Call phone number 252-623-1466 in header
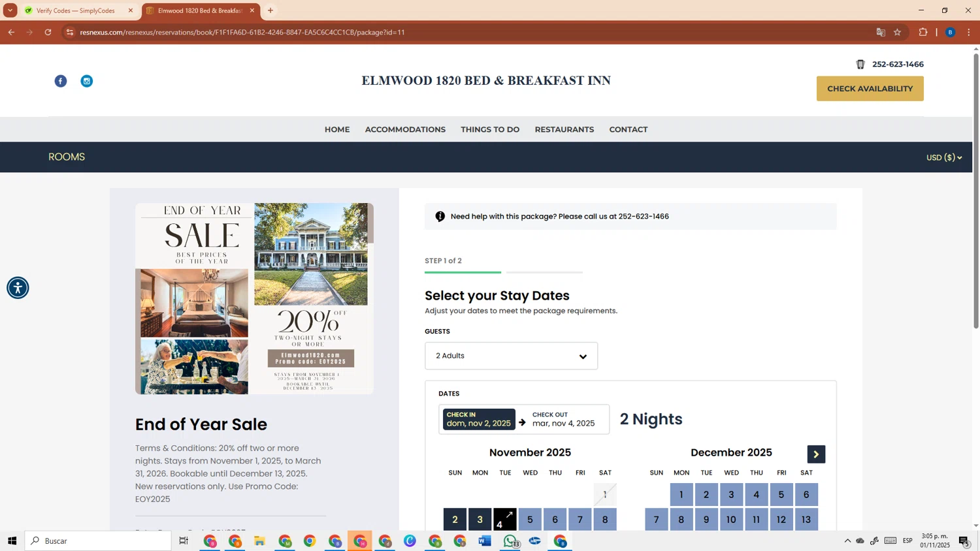Image resolution: width=980 pixels, height=551 pixels. pos(898,64)
